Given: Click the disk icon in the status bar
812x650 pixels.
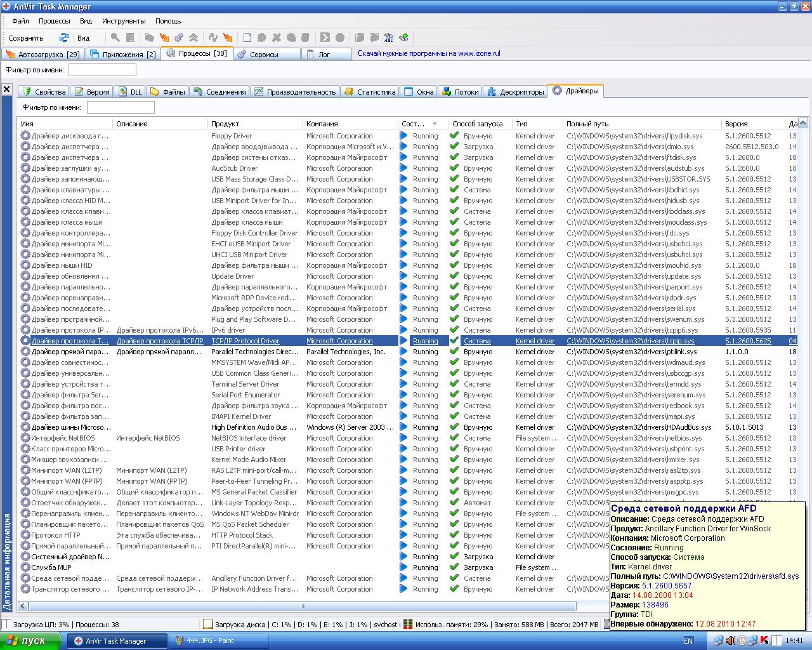Looking at the screenshot, I should pos(207,625).
